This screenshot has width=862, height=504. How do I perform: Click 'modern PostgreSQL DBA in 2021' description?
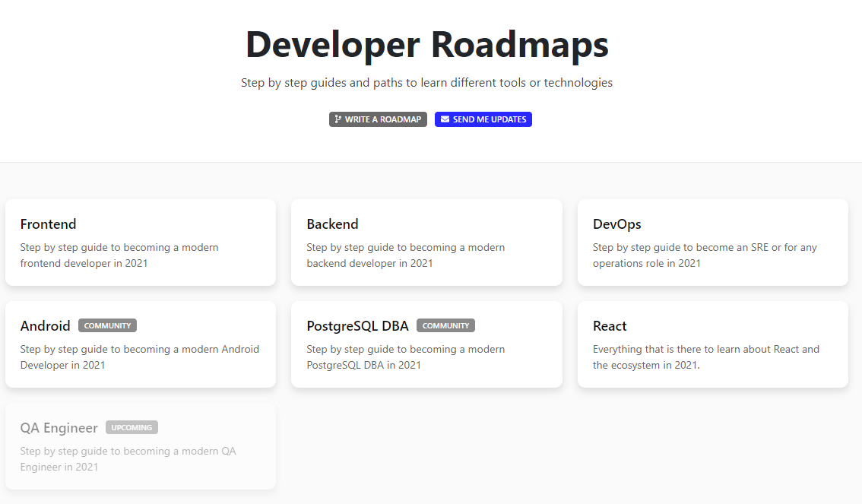406,357
